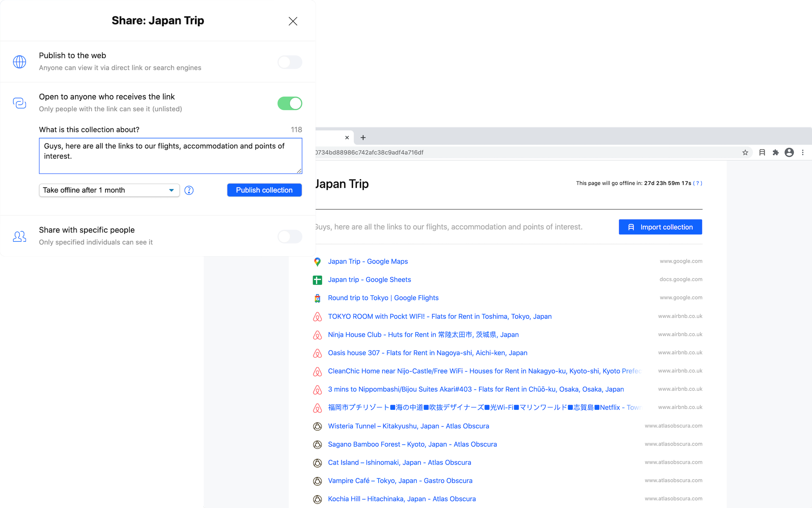This screenshot has width=812, height=508.
Task: Close the Share: Japan Trip dialog
Action: (293, 21)
